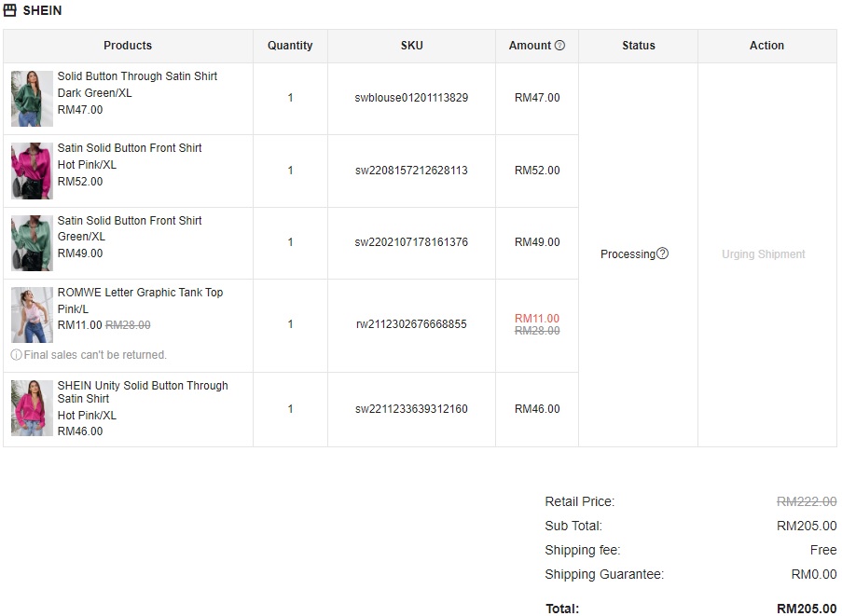This screenshot has height=616, width=842.
Task: Click the SKU swblouse01201113829
Action: [411, 98]
